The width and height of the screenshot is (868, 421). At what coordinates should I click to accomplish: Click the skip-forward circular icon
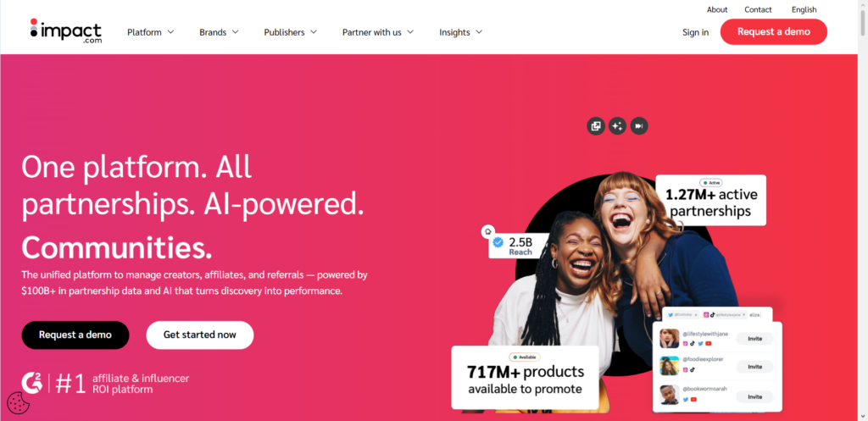[639, 126]
